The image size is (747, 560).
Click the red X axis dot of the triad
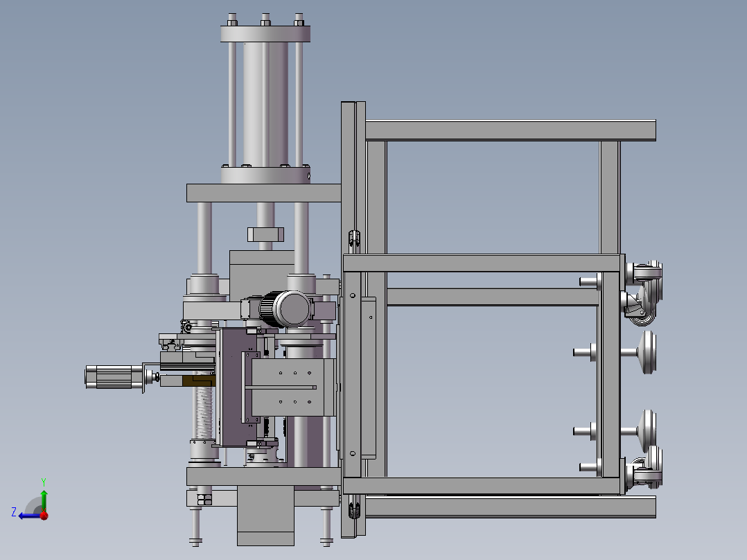click(44, 516)
